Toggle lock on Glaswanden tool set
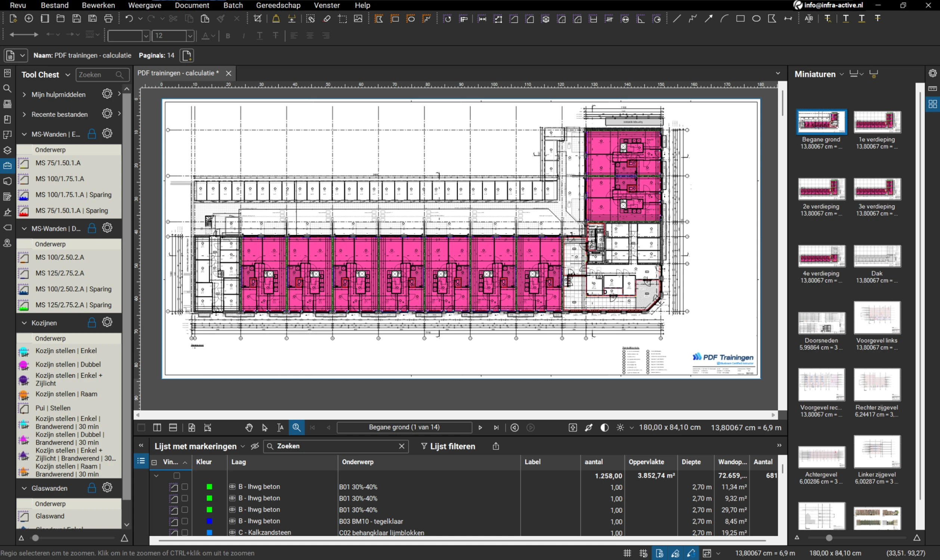This screenshot has height=560, width=940. coord(92,488)
